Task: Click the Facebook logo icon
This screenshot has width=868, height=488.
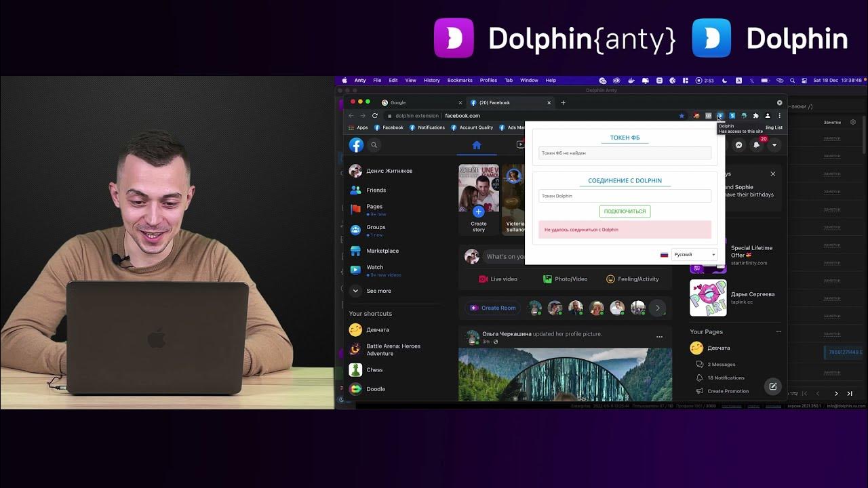Action: 356,144
